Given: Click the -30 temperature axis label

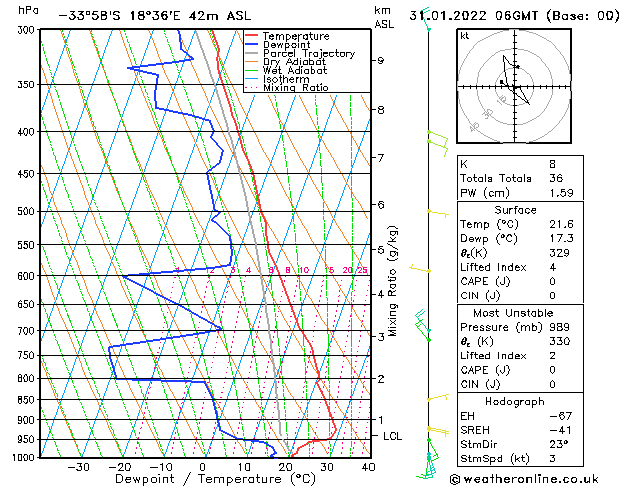Looking at the screenshot, I should (78, 467).
